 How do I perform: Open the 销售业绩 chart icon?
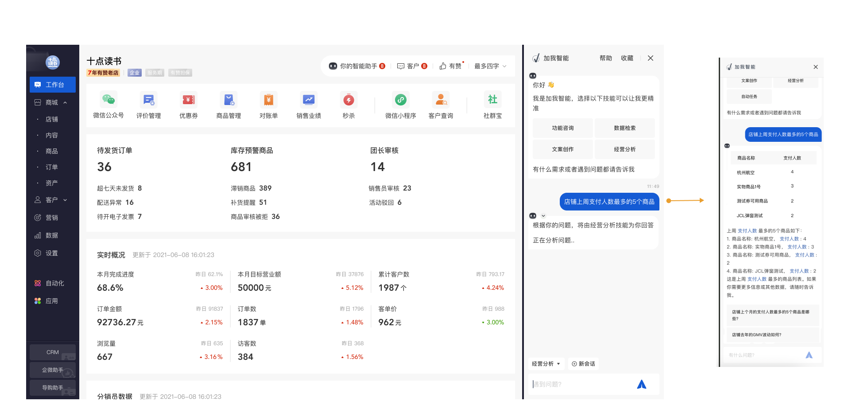tap(308, 100)
